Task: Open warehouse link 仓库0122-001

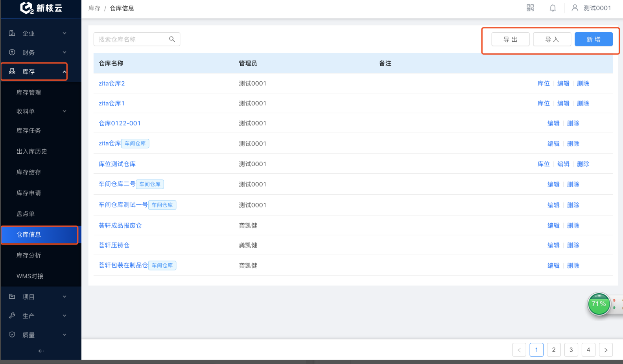Action: pos(120,123)
